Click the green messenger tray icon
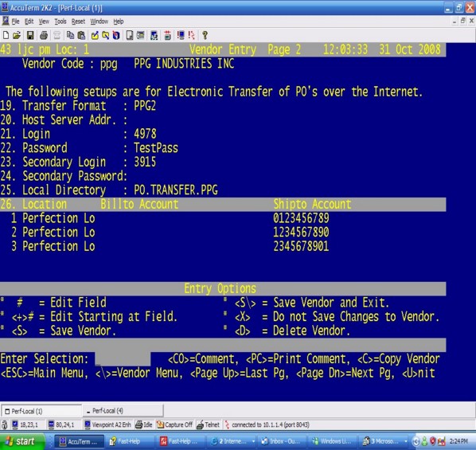 pyautogui.click(x=424, y=441)
